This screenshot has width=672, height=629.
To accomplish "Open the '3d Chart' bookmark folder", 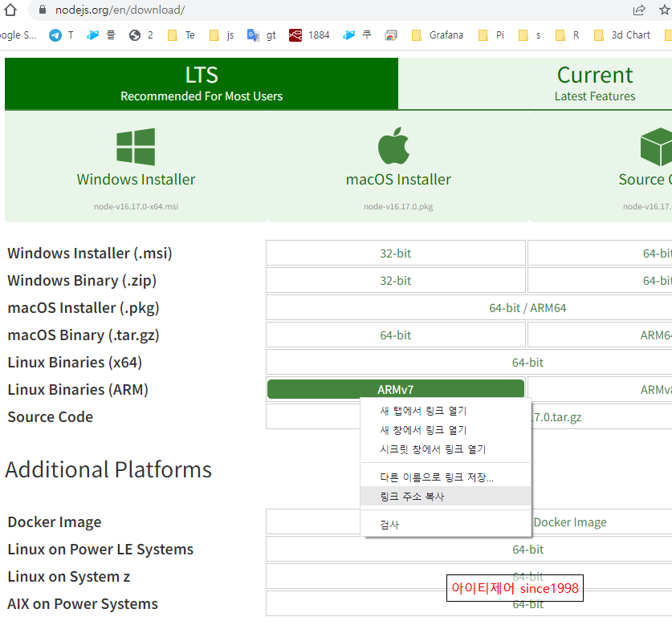I will click(x=622, y=35).
